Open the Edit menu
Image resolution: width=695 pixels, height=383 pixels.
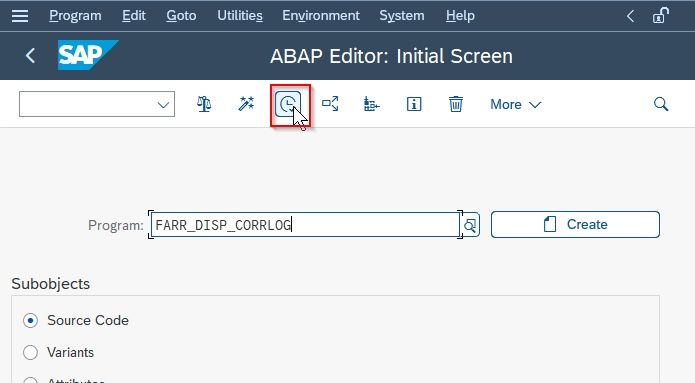click(134, 16)
